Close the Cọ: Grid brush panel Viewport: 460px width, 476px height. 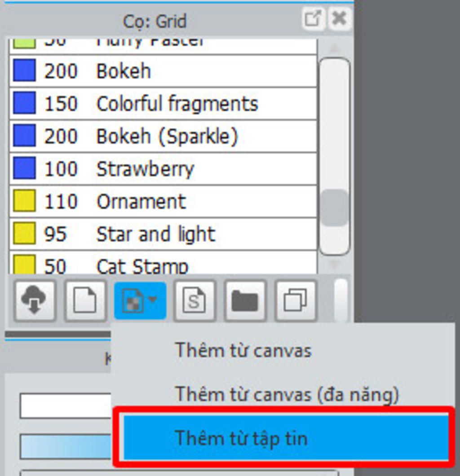point(340,19)
